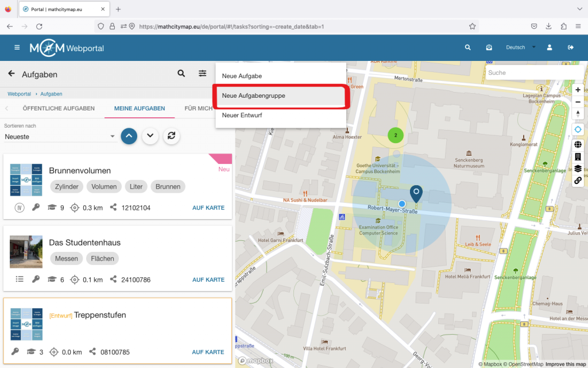Locate my position on the map
This screenshot has height=368, width=588.
coord(578,129)
